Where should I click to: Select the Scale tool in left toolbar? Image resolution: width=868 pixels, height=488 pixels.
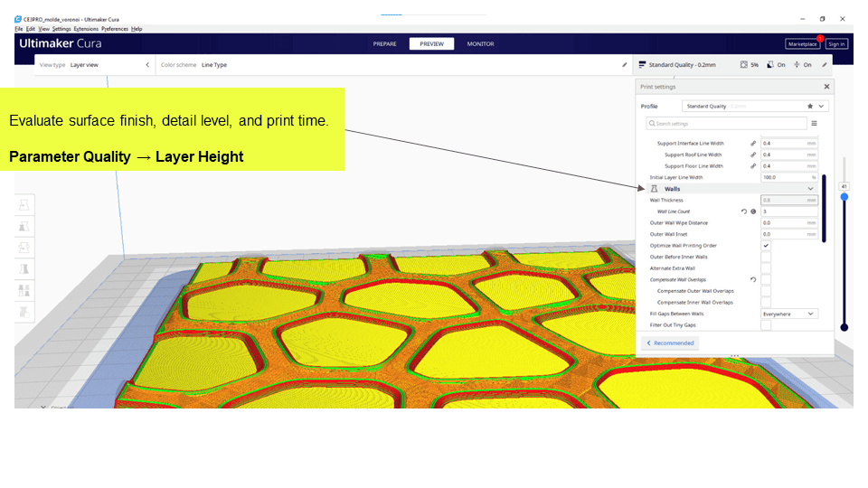click(24, 228)
